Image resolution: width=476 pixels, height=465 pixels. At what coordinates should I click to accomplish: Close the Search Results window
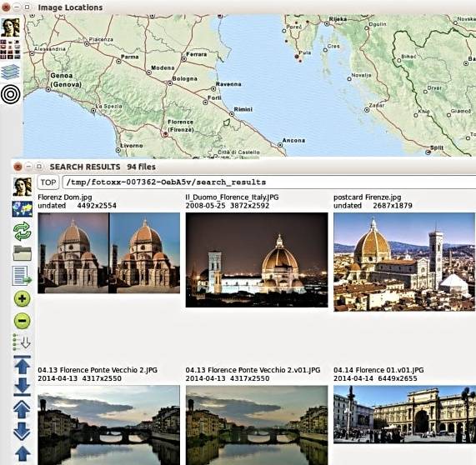18,167
